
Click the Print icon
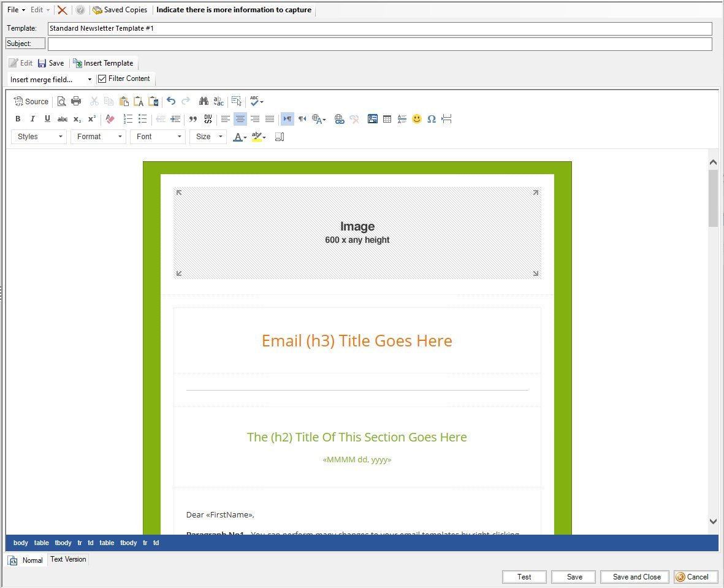[x=76, y=102]
